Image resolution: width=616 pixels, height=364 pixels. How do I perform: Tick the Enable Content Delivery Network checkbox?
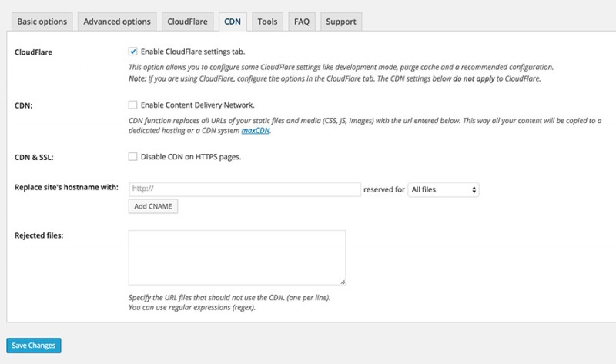tap(133, 105)
